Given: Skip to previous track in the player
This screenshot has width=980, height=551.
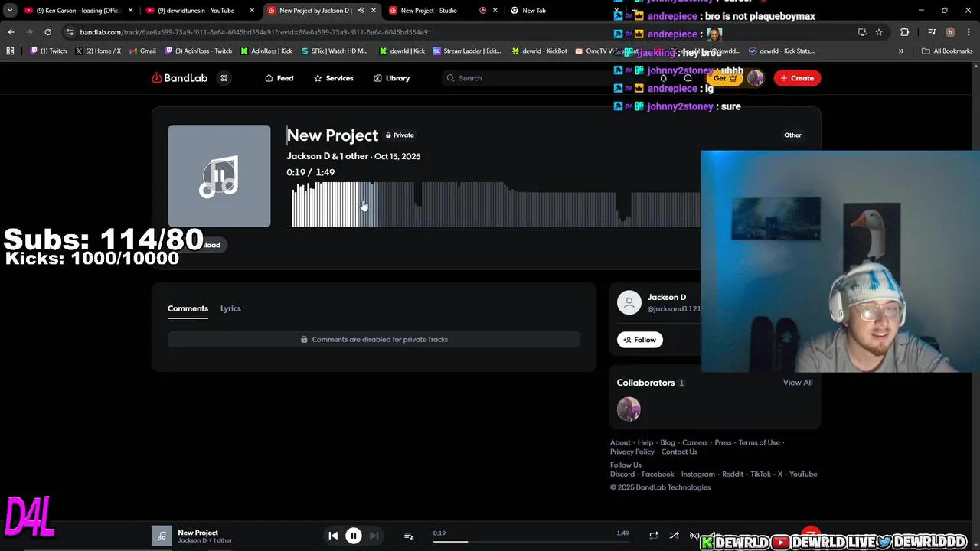Looking at the screenshot, I should 333,536.
